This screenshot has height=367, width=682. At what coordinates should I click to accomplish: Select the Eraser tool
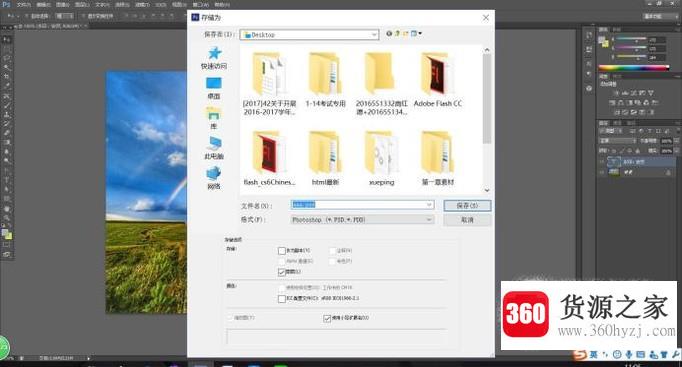(7, 133)
